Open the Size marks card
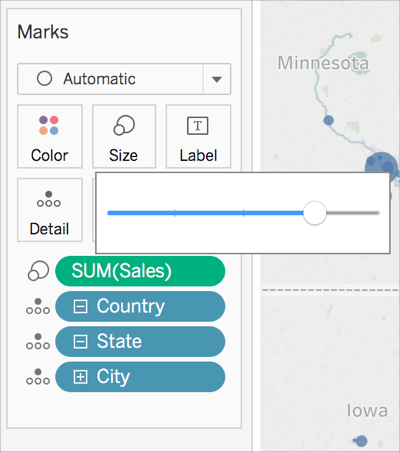 [124, 136]
